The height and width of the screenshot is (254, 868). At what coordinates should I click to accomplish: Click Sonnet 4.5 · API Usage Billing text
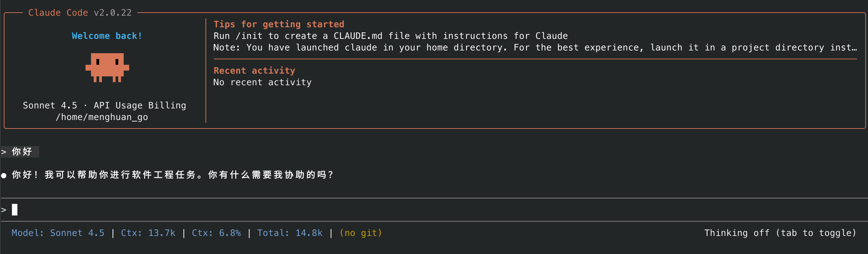pyautogui.click(x=105, y=105)
